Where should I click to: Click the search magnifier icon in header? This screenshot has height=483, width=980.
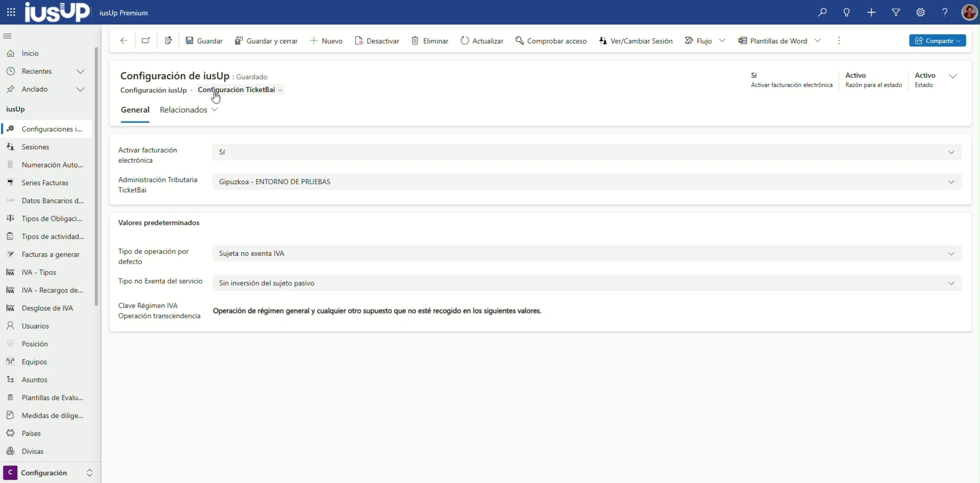(822, 13)
